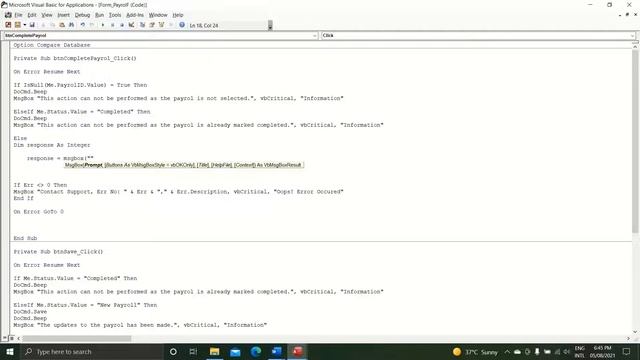Open the Object Browser icon
This screenshot has width=640, height=360.
[161, 25]
